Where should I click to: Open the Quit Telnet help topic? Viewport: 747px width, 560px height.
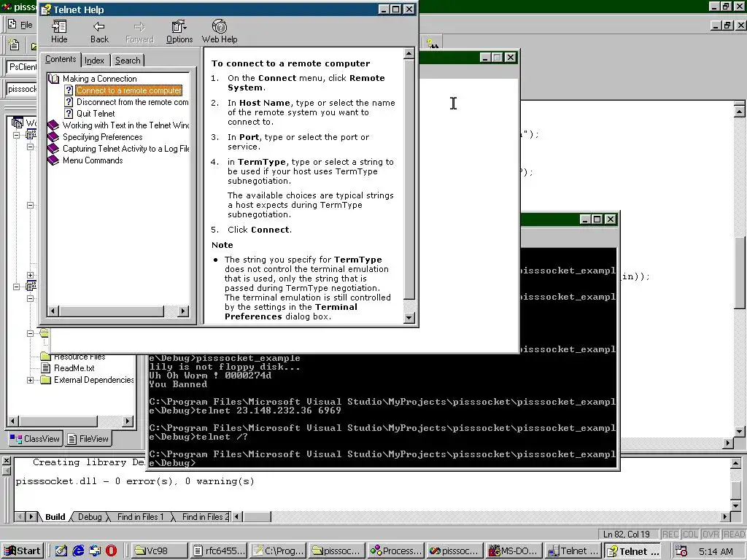96,114
